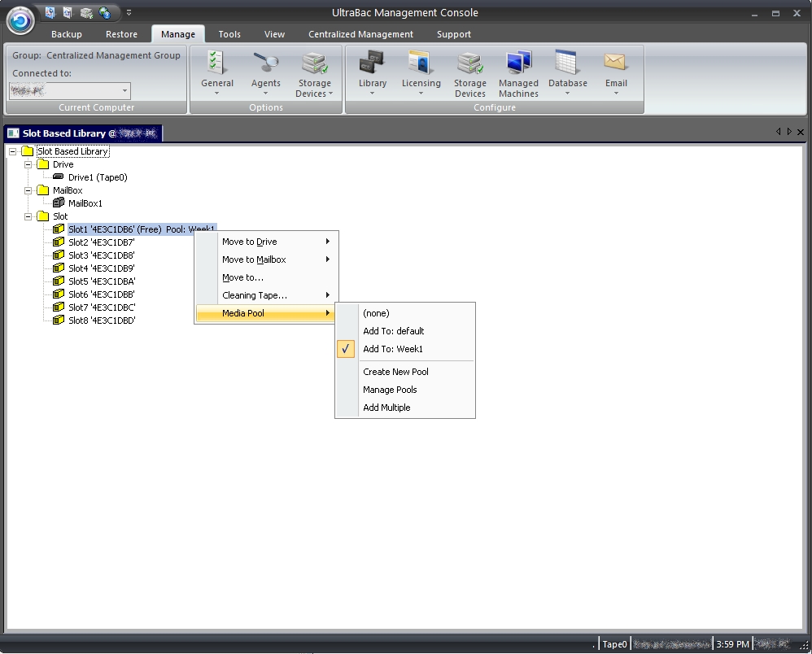Click the MailBox1 icon in the tree
The height and width of the screenshot is (654, 812).
[x=59, y=203]
